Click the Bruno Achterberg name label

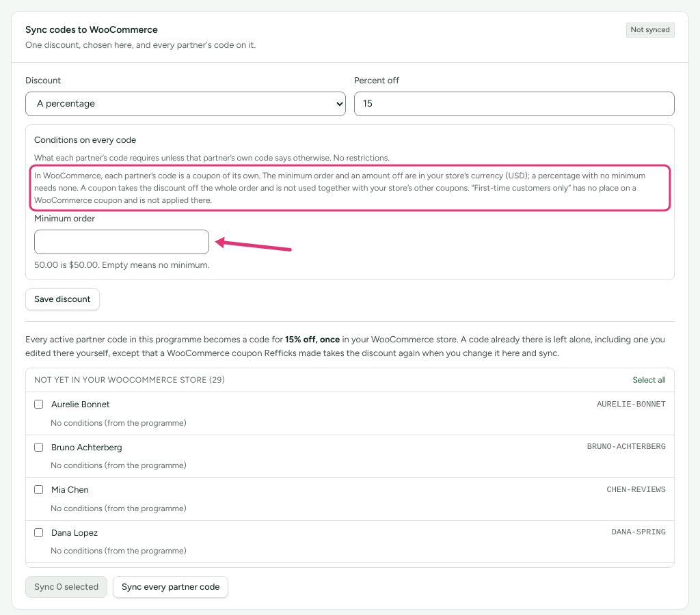point(87,447)
